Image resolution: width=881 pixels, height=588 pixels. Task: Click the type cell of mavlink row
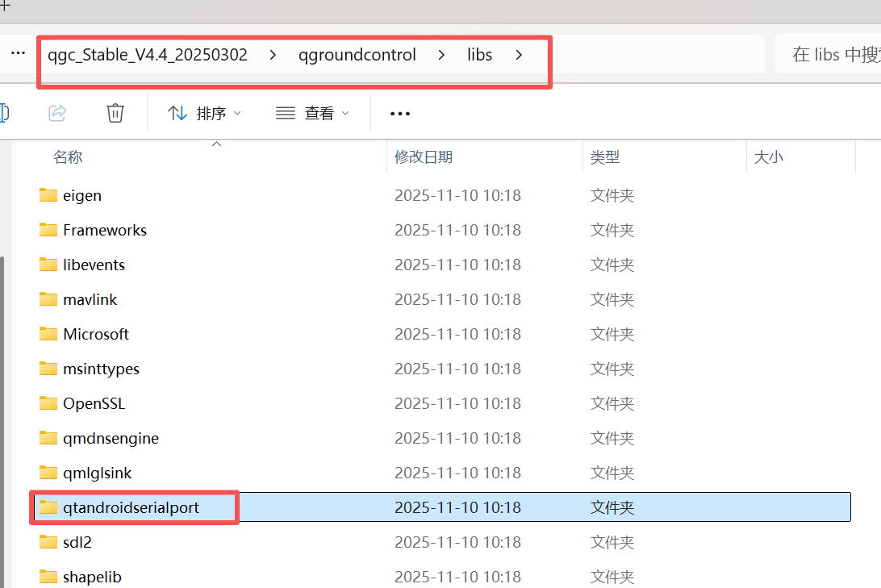[612, 300]
